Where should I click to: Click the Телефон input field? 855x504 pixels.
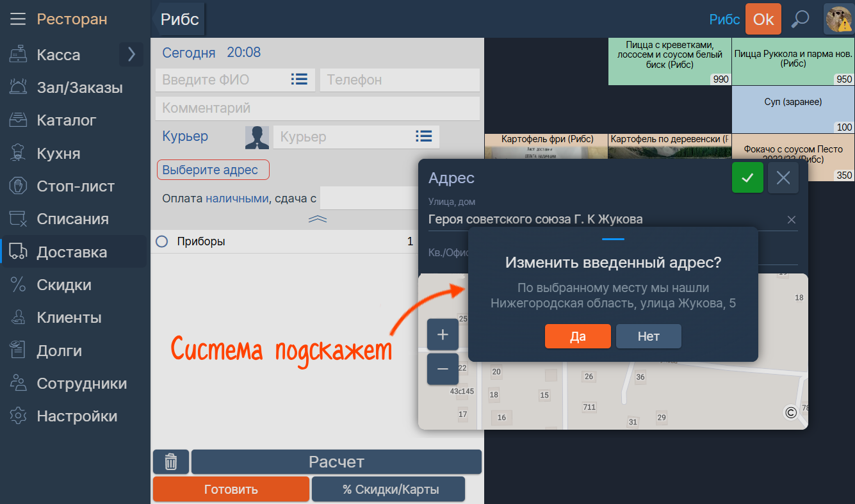(x=400, y=80)
